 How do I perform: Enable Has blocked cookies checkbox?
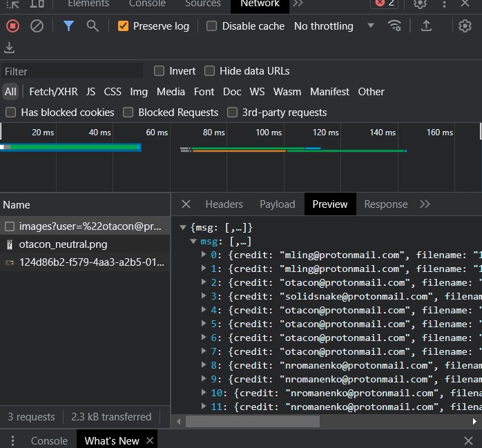coord(11,113)
